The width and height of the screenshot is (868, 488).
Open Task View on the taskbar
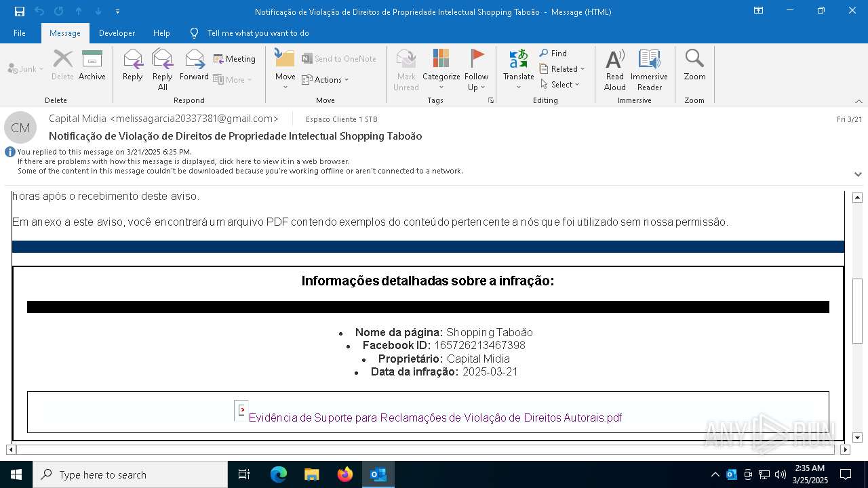(244, 474)
